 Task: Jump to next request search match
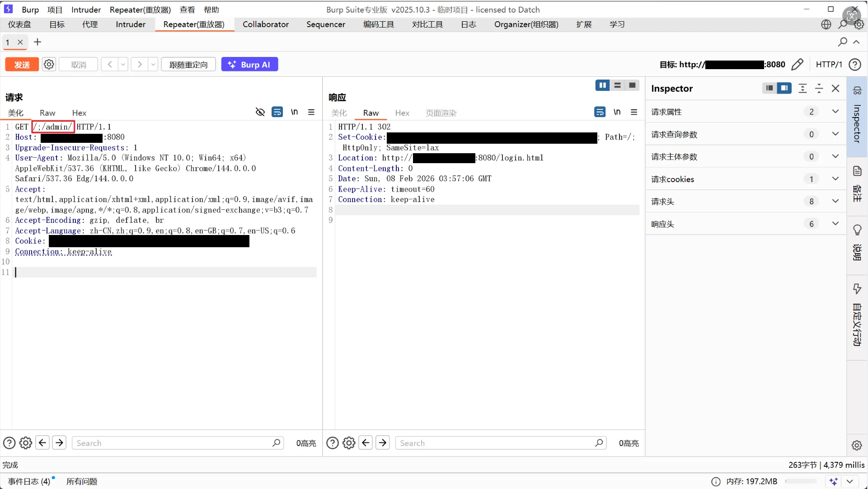[x=59, y=443]
